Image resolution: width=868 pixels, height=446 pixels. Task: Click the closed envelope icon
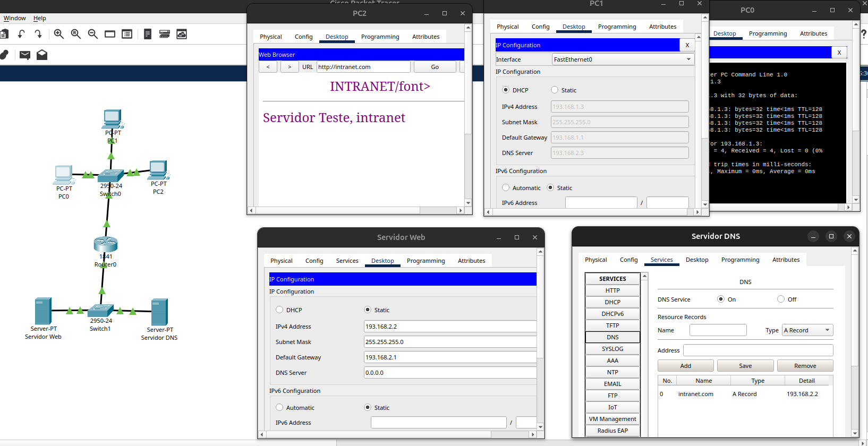click(25, 55)
